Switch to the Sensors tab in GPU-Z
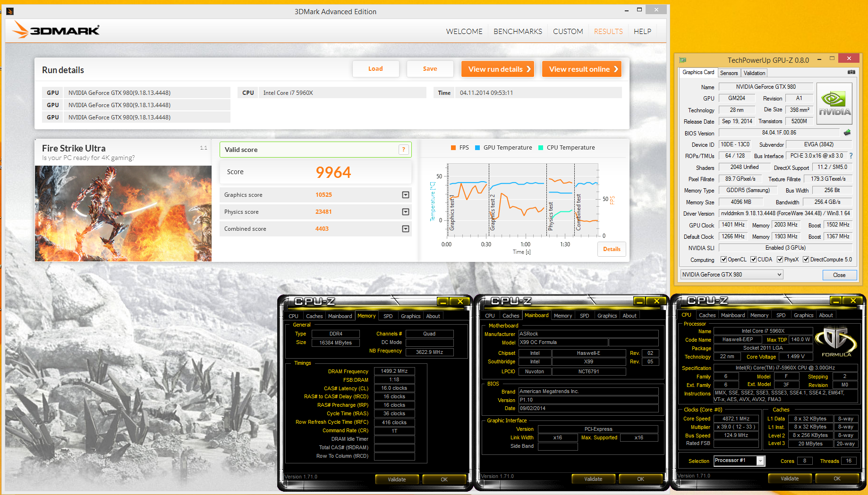Image resolution: width=868 pixels, height=495 pixels. (x=729, y=73)
